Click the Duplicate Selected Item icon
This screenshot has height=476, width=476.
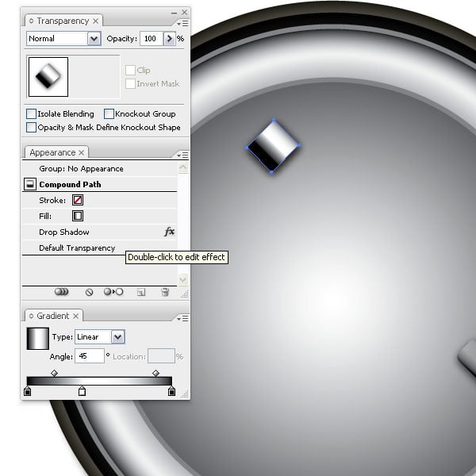click(140, 292)
